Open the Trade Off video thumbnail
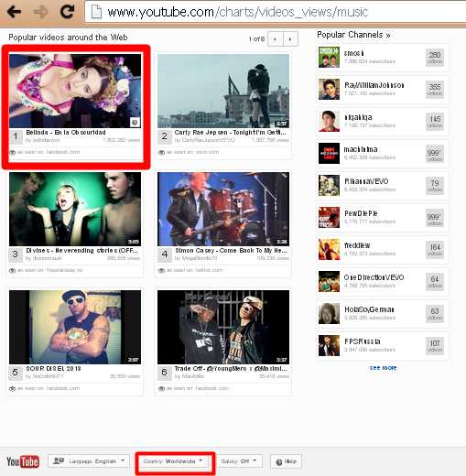The width and height of the screenshot is (466, 476). point(223,327)
